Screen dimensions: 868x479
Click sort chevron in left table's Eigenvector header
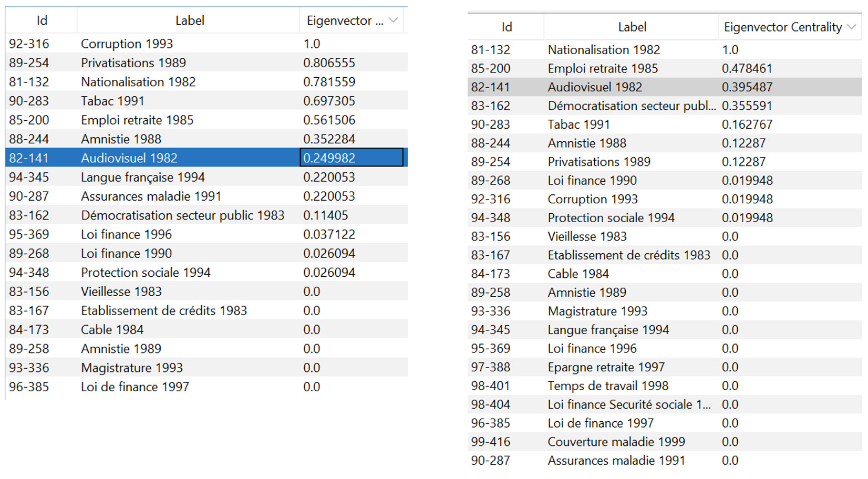click(393, 20)
